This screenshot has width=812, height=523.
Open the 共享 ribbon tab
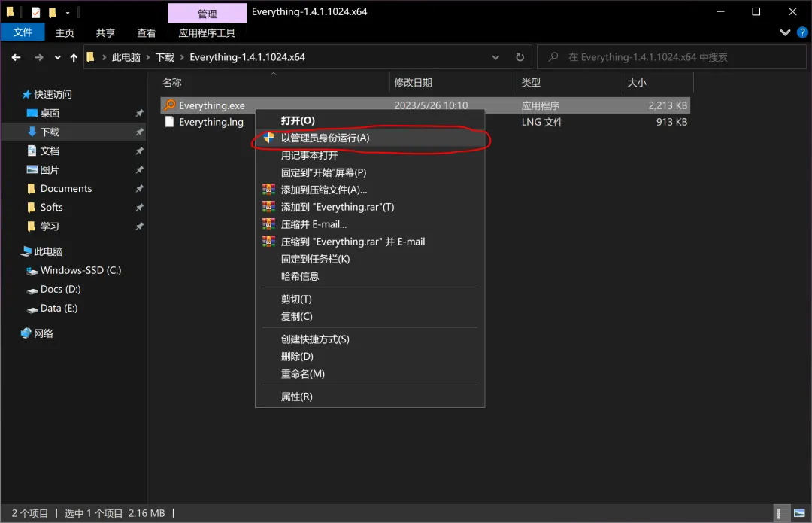click(x=106, y=32)
